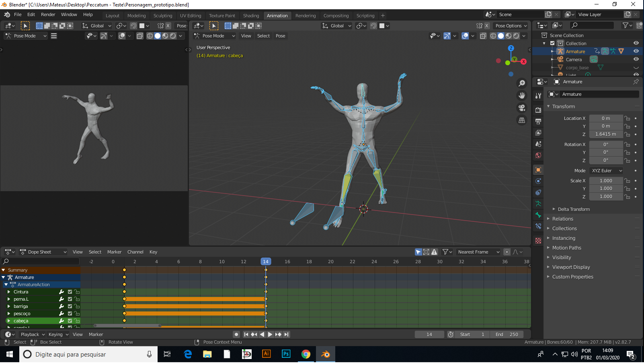This screenshot has width=644, height=363.
Task: Jump to the end frame button
Action: click(x=286, y=334)
